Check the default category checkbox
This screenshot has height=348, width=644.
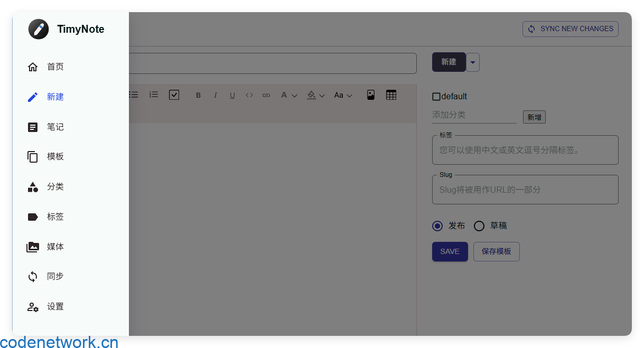(x=436, y=97)
